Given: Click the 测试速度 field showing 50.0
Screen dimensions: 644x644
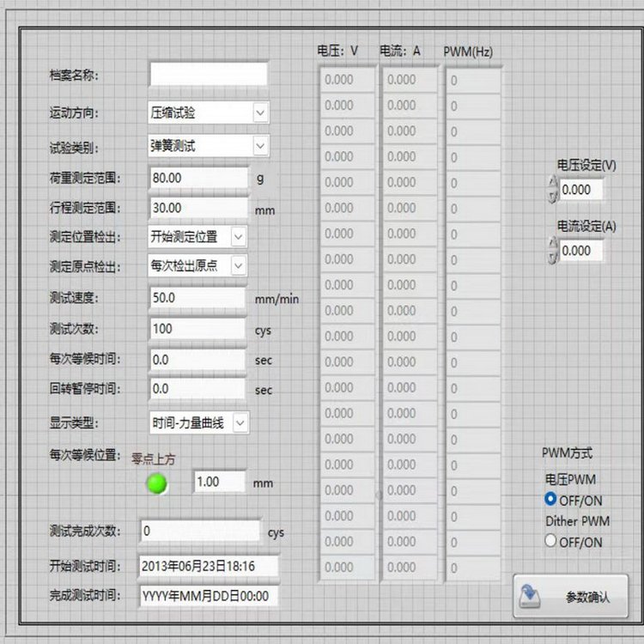Looking at the screenshot, I should click(198, 298).
